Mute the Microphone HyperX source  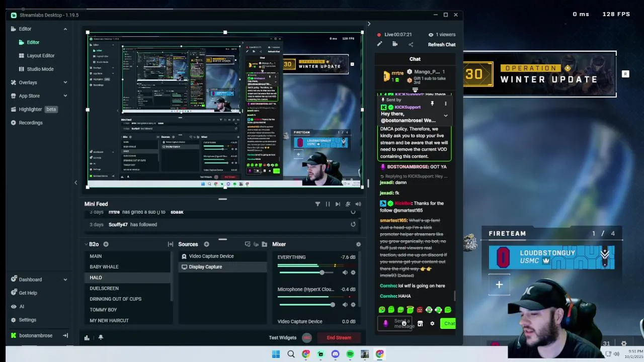345,305
